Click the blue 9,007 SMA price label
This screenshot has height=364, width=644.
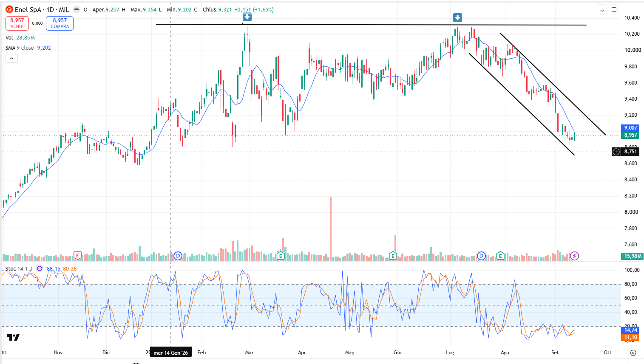[630, 128]
